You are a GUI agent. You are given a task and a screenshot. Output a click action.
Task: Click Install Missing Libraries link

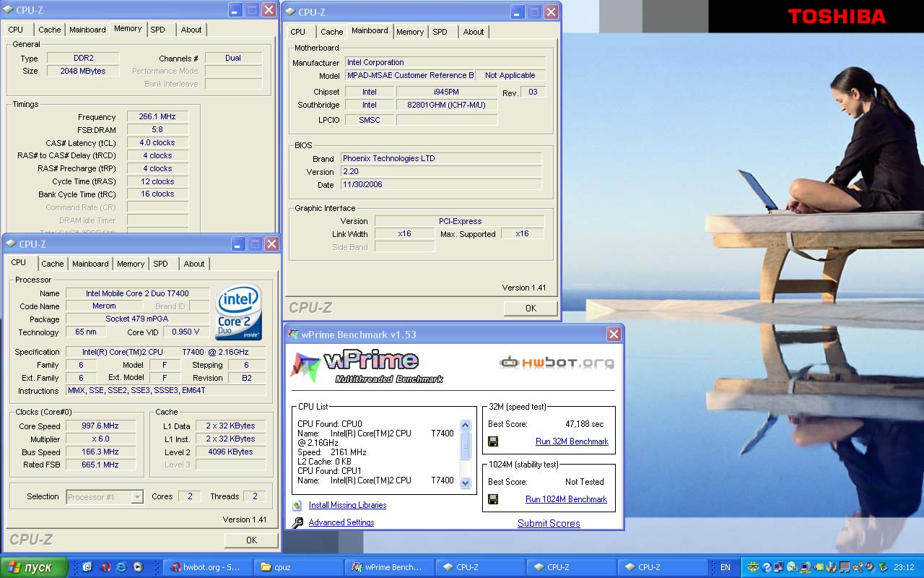tap(347, 505)
